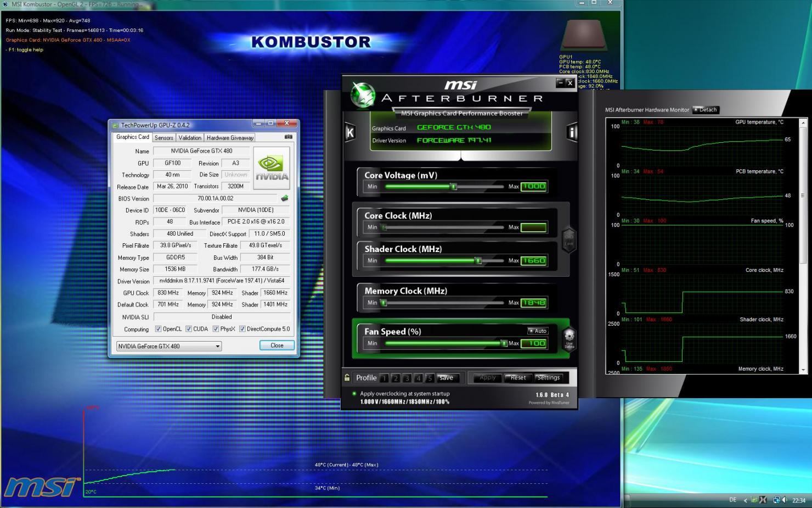Image resolution: width=812 pixels, height=508 pixels.
Task: Click the Fan Speed slider handle
Action: (x=504, y=343)
